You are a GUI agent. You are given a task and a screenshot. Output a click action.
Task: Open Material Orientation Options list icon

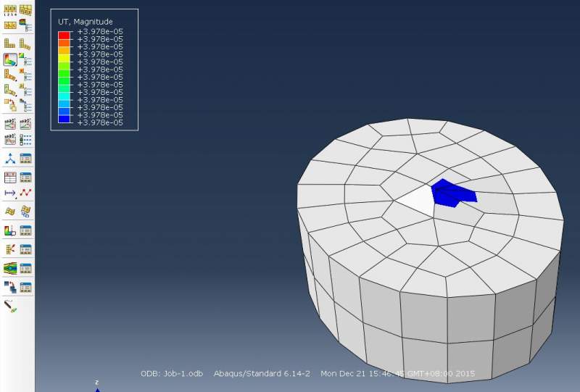pyautogui.click(x=25, y=91)
